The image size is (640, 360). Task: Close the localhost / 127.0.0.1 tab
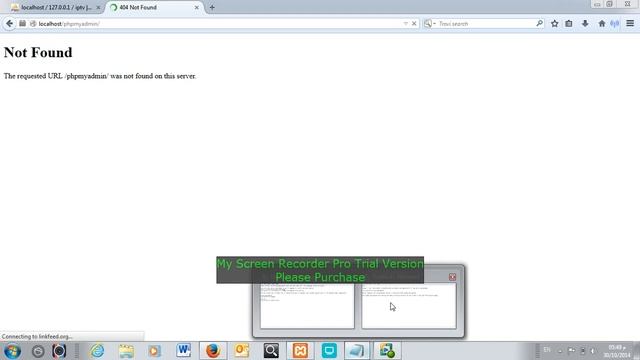tap(98, 7)
